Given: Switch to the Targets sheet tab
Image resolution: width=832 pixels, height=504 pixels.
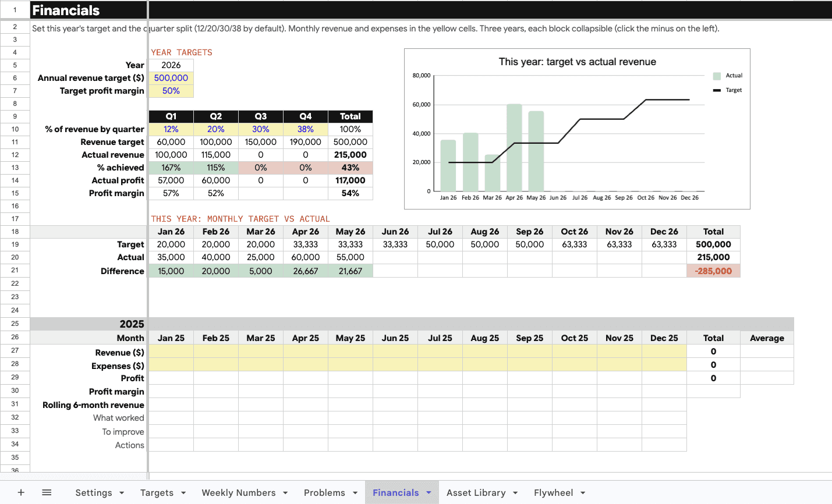Looking at the screenshot, I should [157, 493].
